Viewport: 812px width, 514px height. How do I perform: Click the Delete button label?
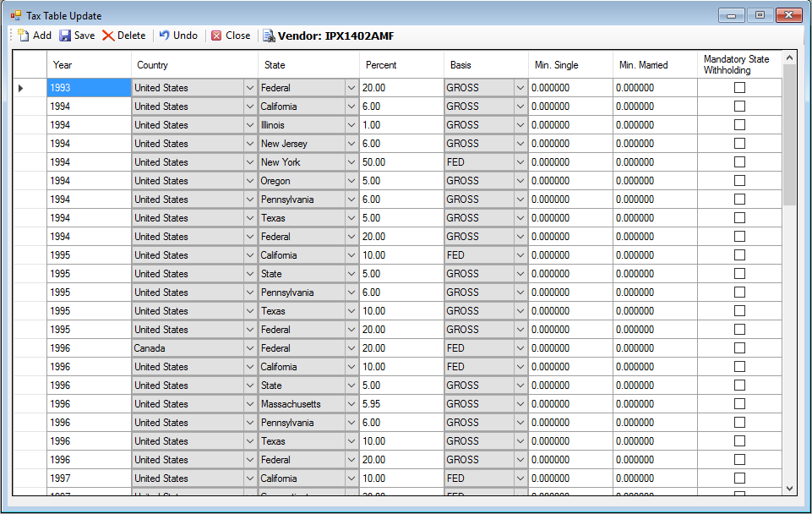tap(132, 36)
